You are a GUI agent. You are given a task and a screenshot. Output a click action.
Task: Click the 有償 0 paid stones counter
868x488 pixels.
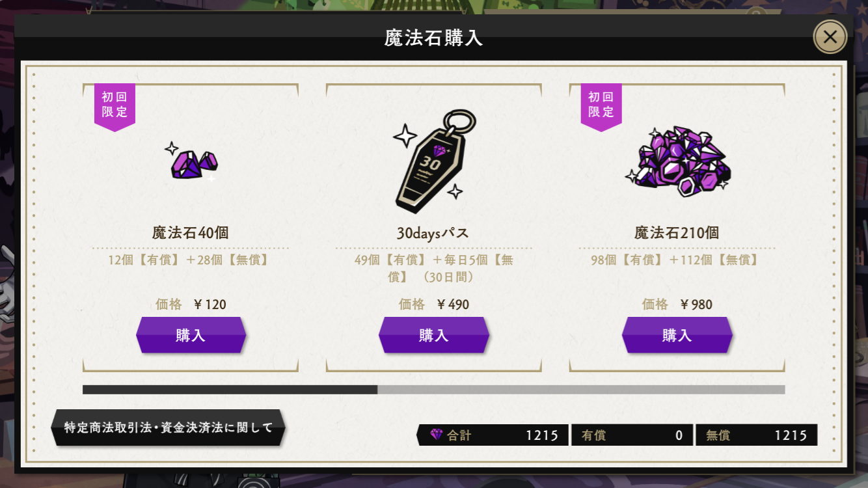coord(632,435)
